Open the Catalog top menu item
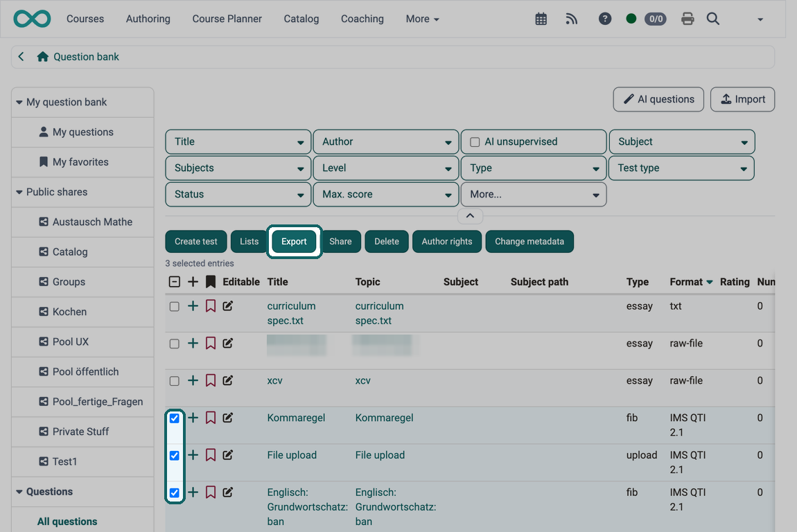The height and width of the screenshot is (532, 797). [301, 19]
